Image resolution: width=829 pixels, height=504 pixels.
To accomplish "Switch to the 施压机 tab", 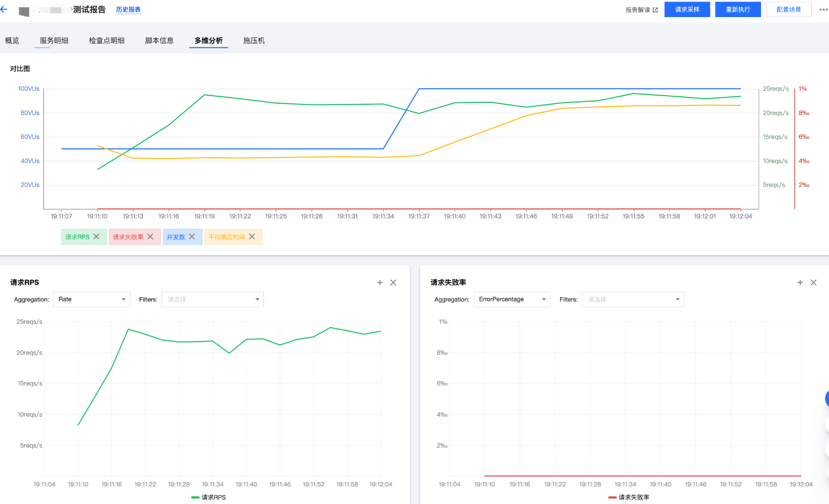I will [x=254, y=40].
